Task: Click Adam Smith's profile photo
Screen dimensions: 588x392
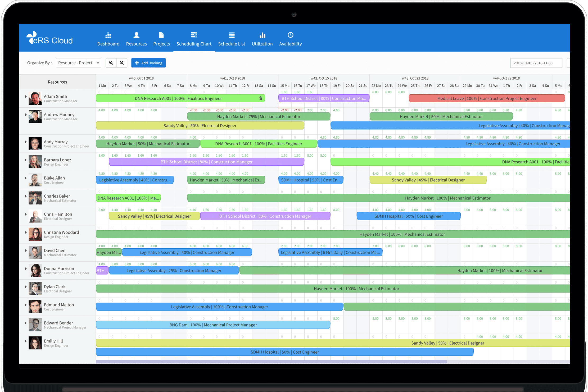Action: 35,98
